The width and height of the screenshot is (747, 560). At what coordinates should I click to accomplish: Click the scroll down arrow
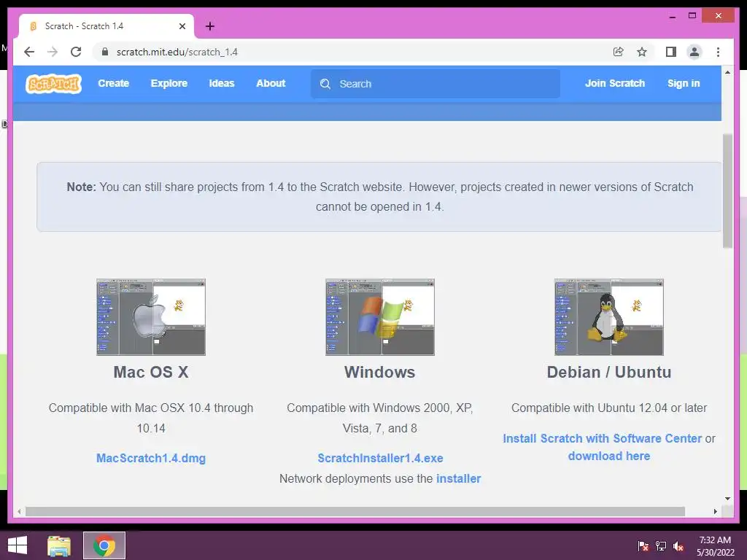pyautogui.click(x=727, y=499)
